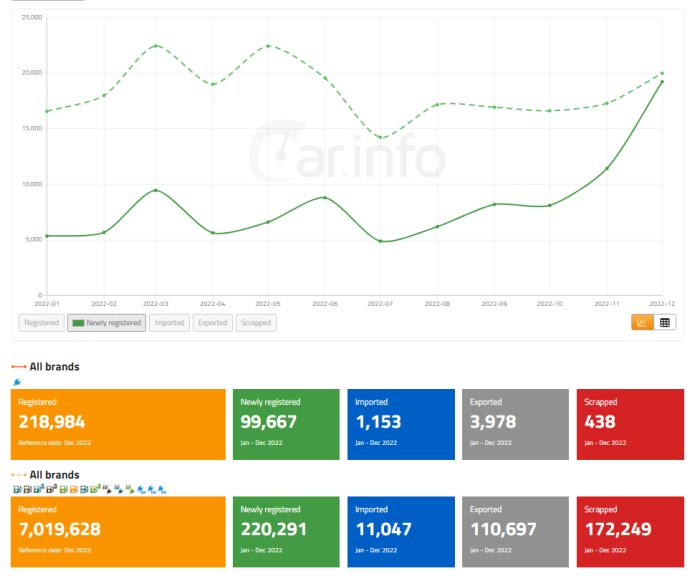Toggle the Newly registered series off
This screenshot has height=576, width=700.
[x=107, y=323]
